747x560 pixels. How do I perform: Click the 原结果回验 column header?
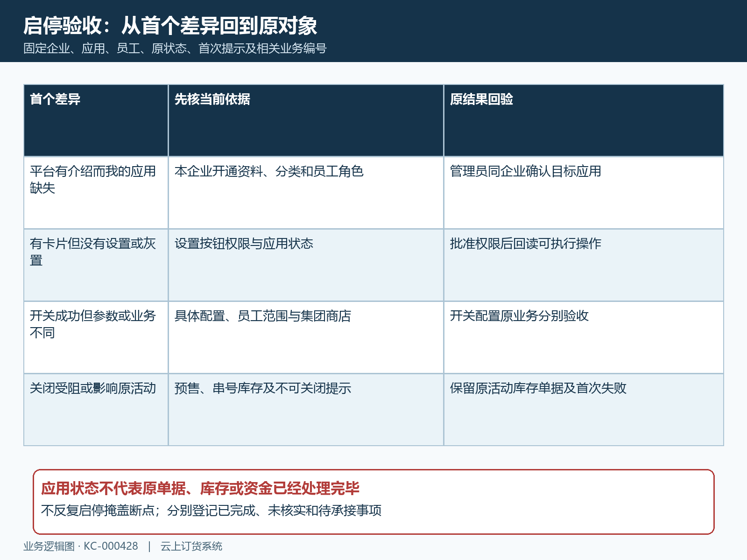pos(584,120)
